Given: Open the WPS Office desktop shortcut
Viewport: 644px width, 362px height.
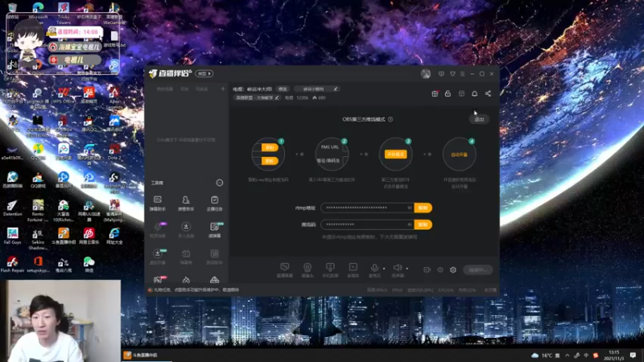Looking at the screenshot, I should pyautogui.click(x=64, y=95).
